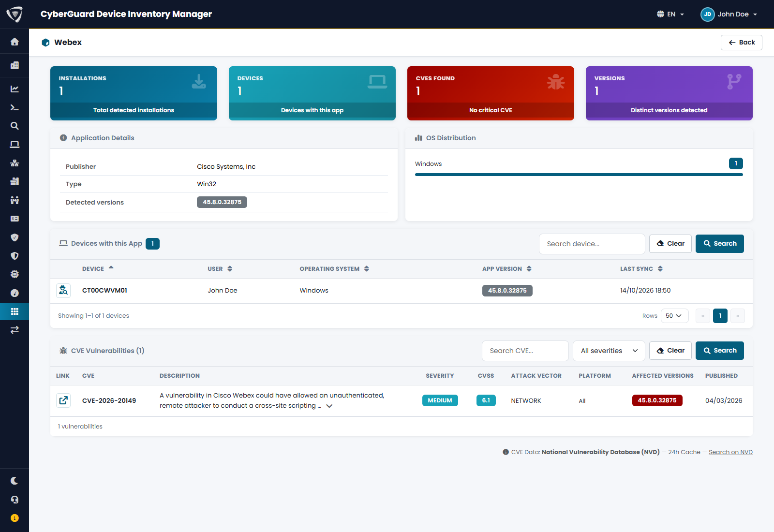Screen dimensions: 774x532
Task: Sort devices by Operating System column
Action: point(334,269)
